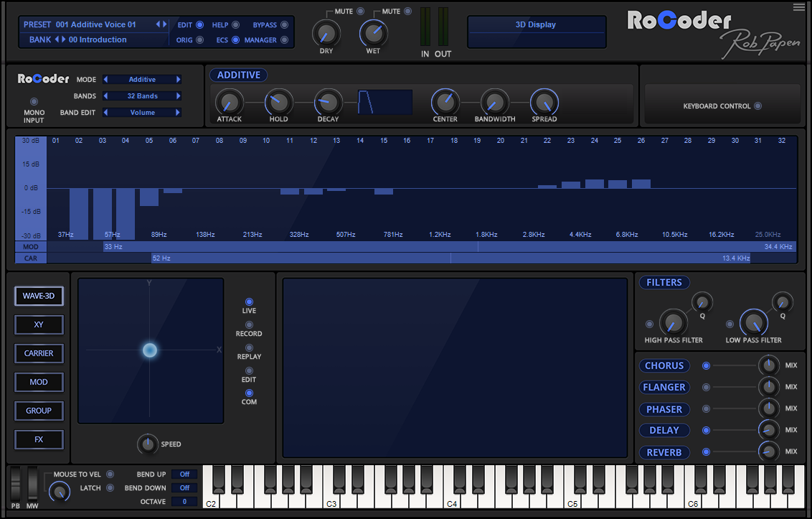This screenshot has height=519, width=812.
Task: Click the ATTACK knob
Action: click(230, 102)
